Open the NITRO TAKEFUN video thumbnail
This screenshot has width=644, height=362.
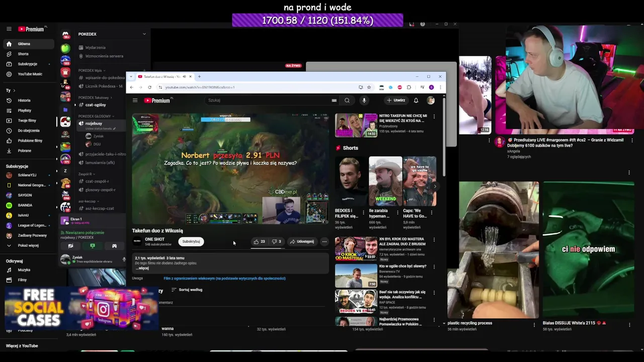[356, 125]
